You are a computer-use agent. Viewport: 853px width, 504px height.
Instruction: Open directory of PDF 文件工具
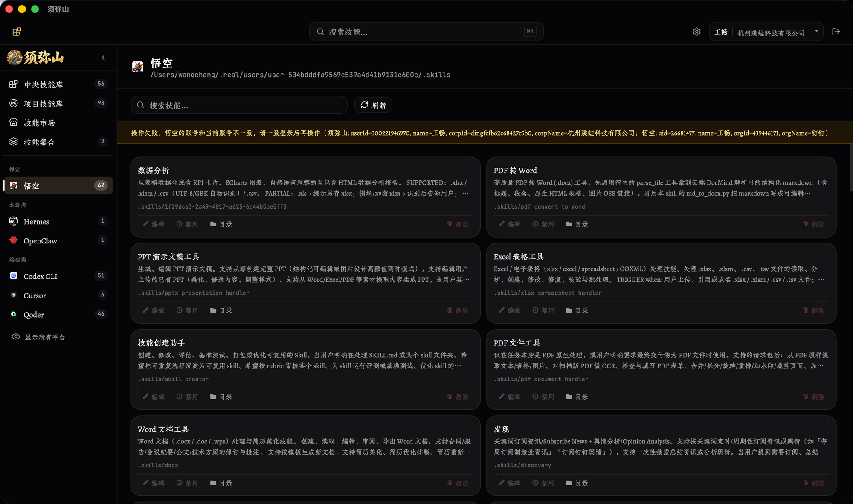click(x=577, y=397)
